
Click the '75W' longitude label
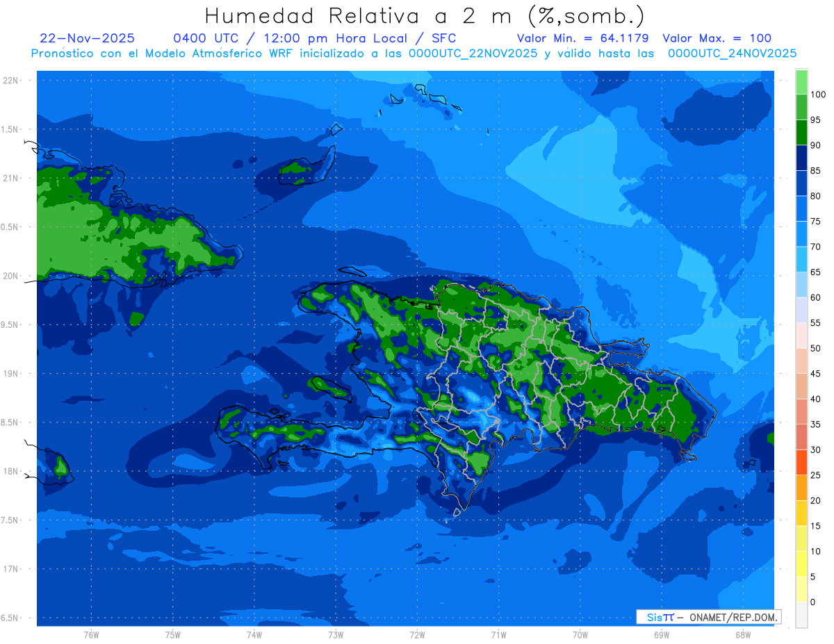click(173, 634)
